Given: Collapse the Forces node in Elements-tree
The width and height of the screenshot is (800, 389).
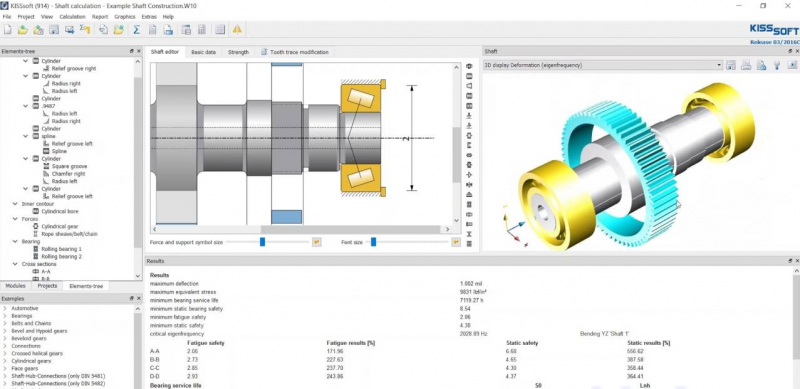Looking at the screenshot, I should pyautogui.click(x=15, y=218).
